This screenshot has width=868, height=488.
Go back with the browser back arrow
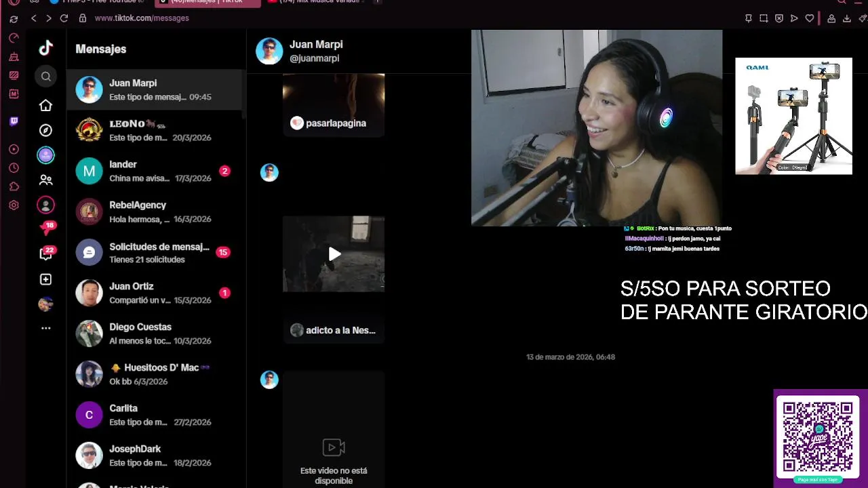pyautogui.click(x=33, y=18)
